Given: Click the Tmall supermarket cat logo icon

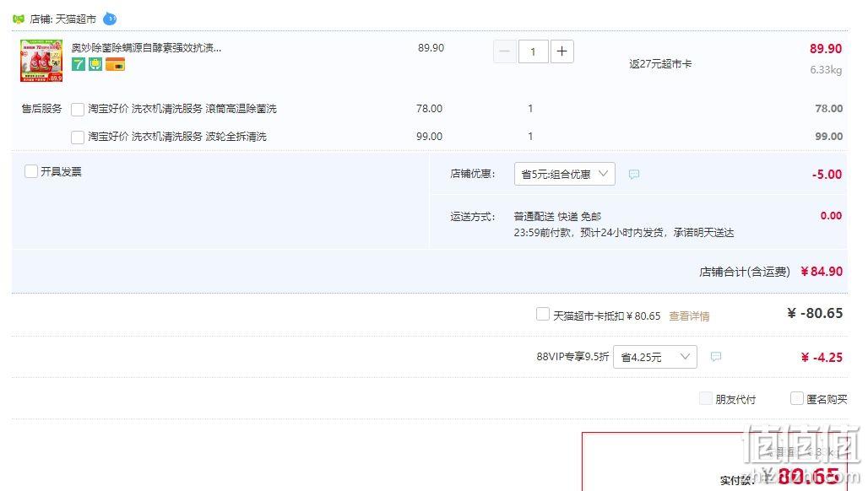Looking at the screenshot, I should 19,19.
